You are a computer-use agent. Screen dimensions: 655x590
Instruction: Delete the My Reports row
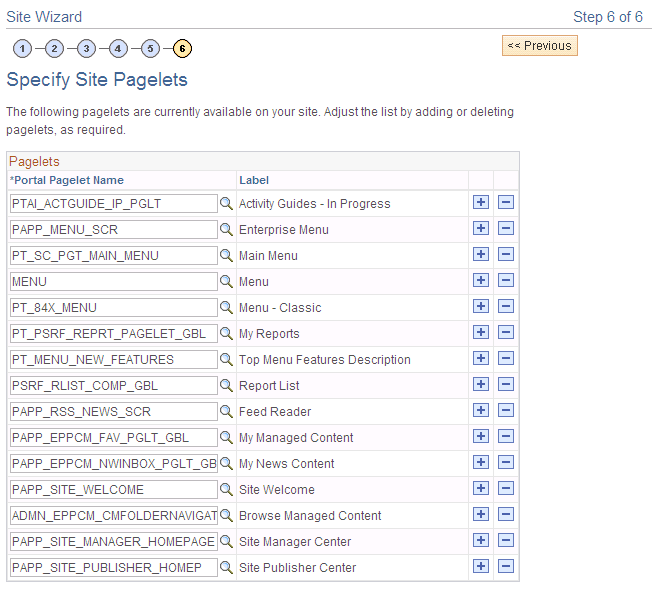tap(506, 332)
